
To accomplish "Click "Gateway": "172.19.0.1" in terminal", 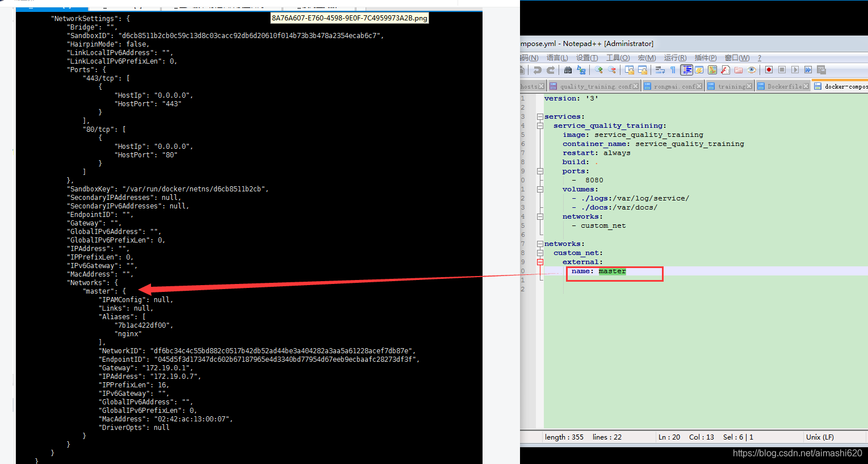I will point(146,368).
